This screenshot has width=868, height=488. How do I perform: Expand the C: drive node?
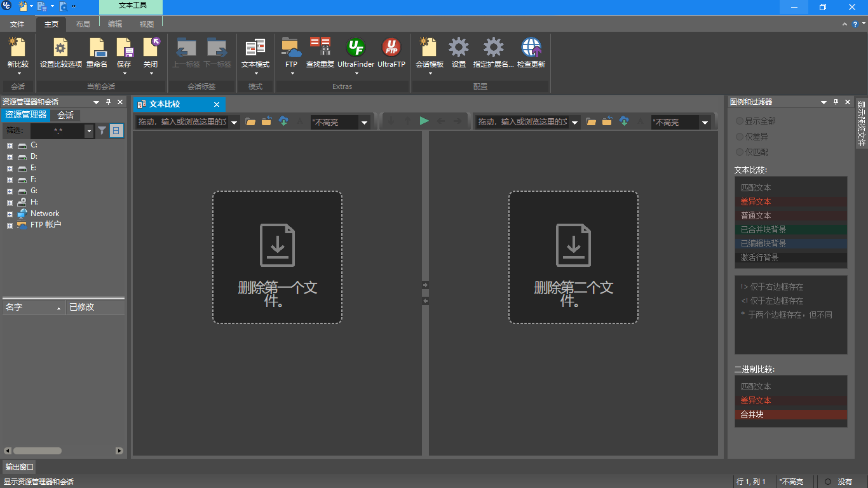tap(10, 146)
